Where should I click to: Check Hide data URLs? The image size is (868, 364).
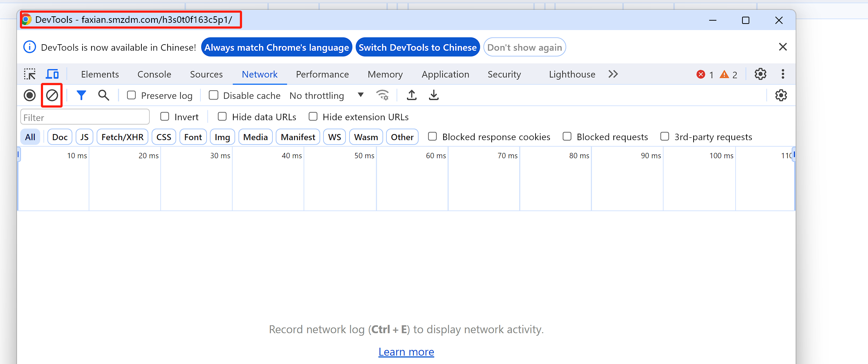[x=222, y=117]
